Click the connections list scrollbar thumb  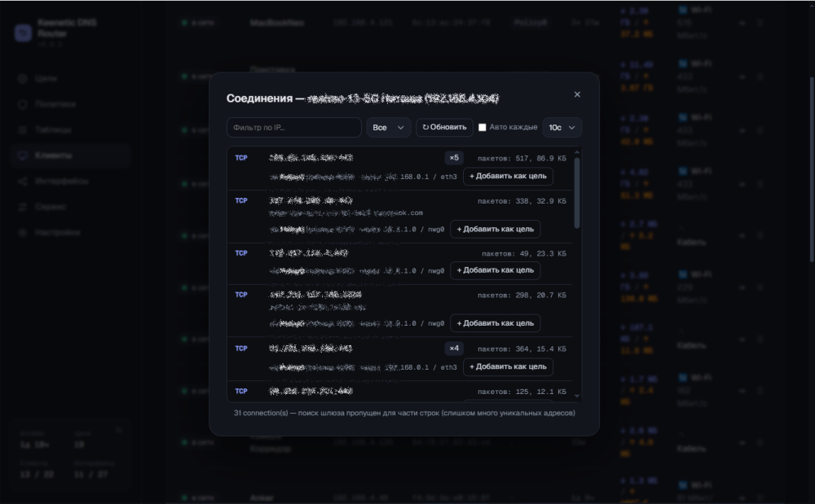click(576, 193)
